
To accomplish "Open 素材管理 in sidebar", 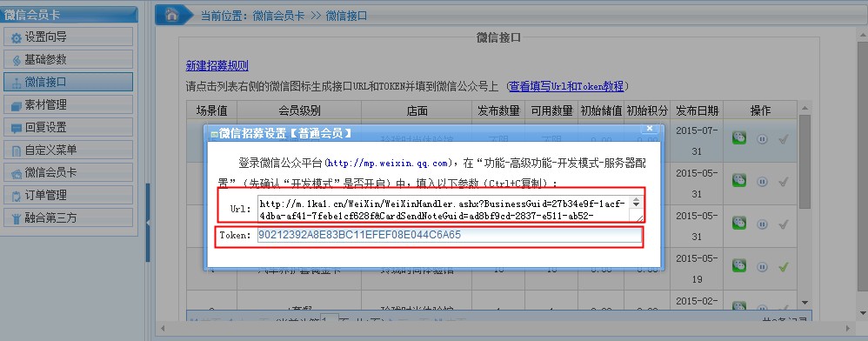I will [68, 104].
